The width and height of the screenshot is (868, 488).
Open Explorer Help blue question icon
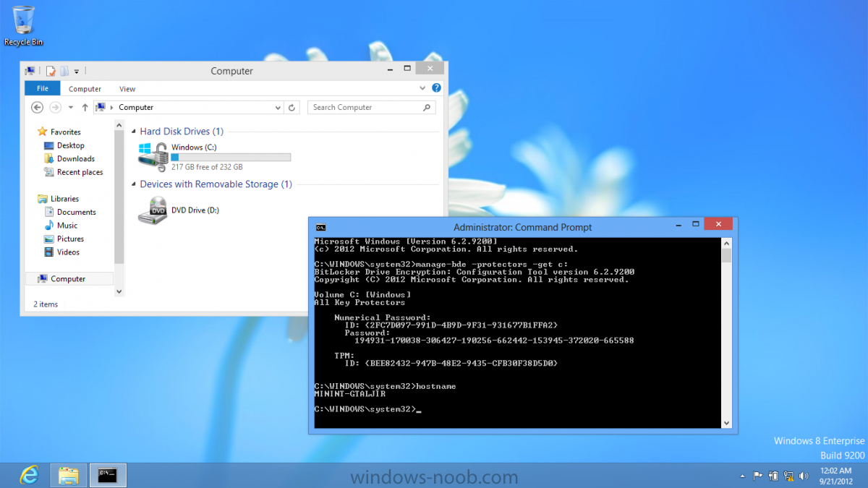coord(436,88)
